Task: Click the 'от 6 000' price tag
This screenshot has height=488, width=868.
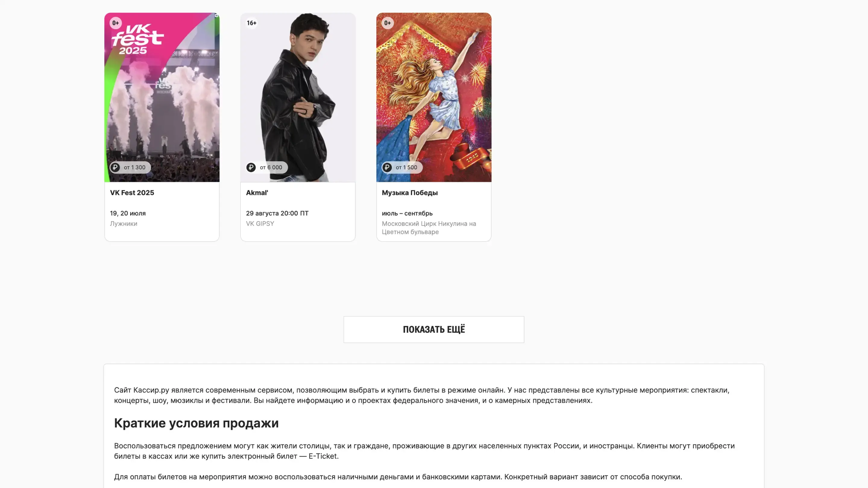Action: click(267, 167)
